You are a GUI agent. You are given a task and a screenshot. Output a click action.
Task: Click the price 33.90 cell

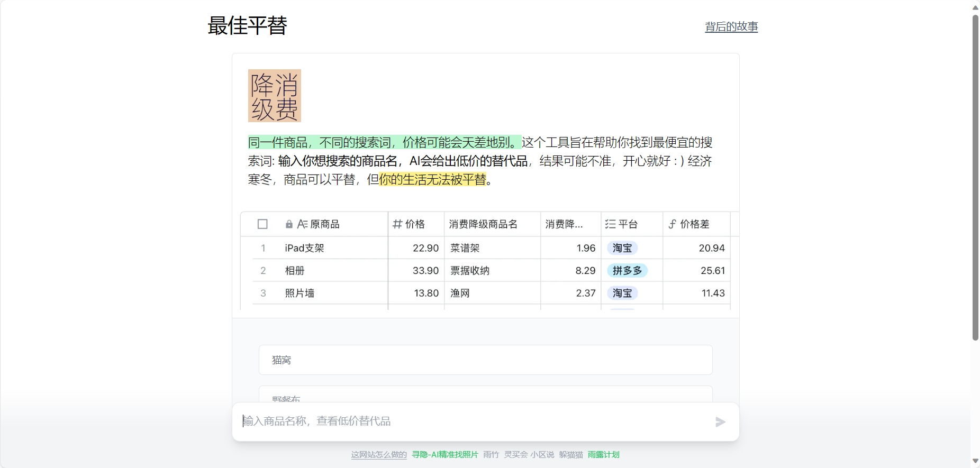tap(416, 271)
